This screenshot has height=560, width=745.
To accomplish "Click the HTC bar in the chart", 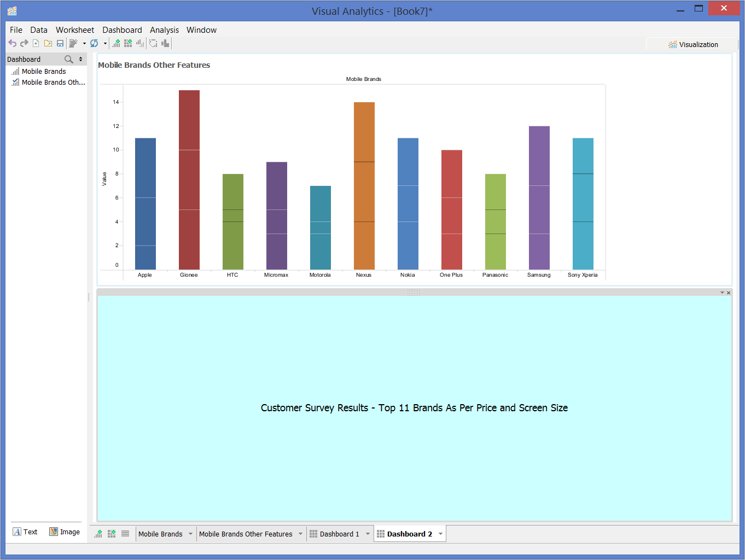I will point(233,221).
